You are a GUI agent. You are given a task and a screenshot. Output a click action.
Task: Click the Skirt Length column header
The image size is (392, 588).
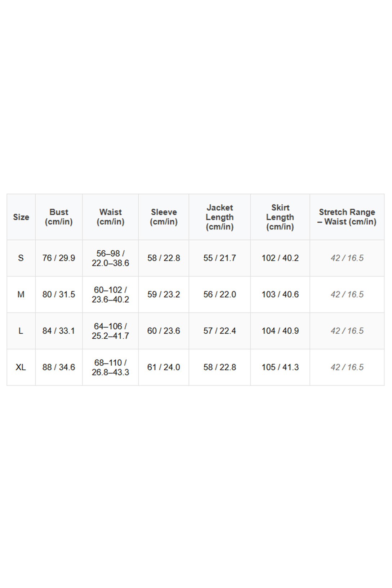[280, 217]
